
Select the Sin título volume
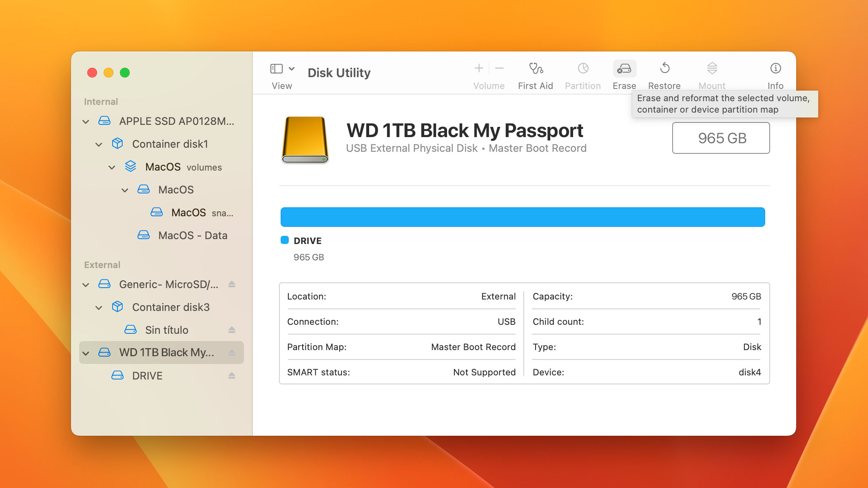click(x=162, y=330)
